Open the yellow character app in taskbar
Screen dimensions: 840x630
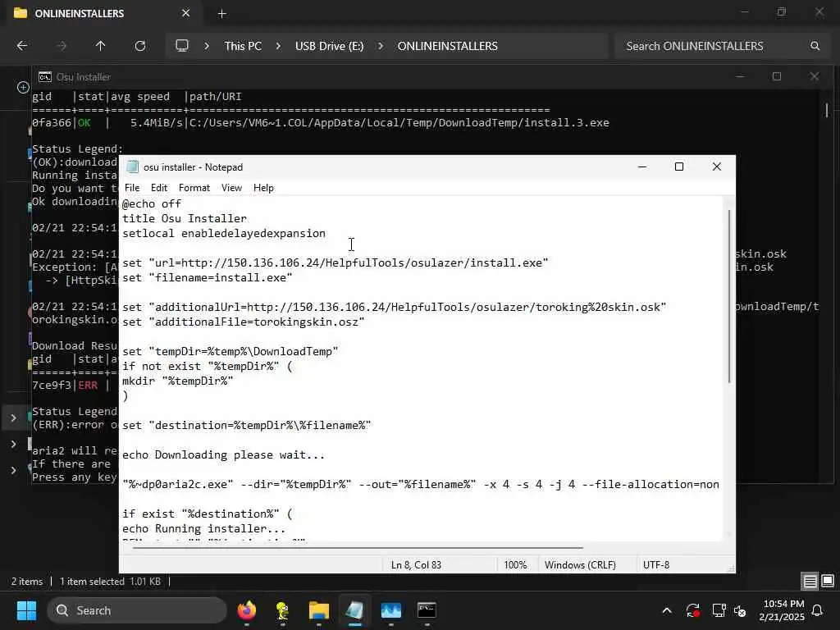pos(282,610)
